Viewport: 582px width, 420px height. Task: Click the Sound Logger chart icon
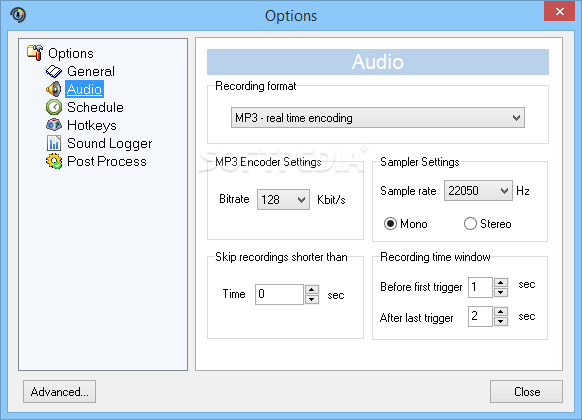tap(54, 143)
